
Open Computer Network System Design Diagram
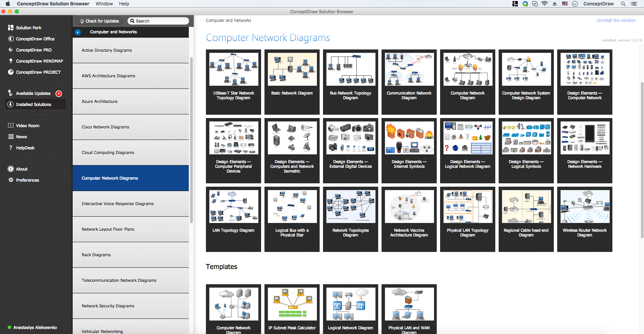(x=526, y=82)
